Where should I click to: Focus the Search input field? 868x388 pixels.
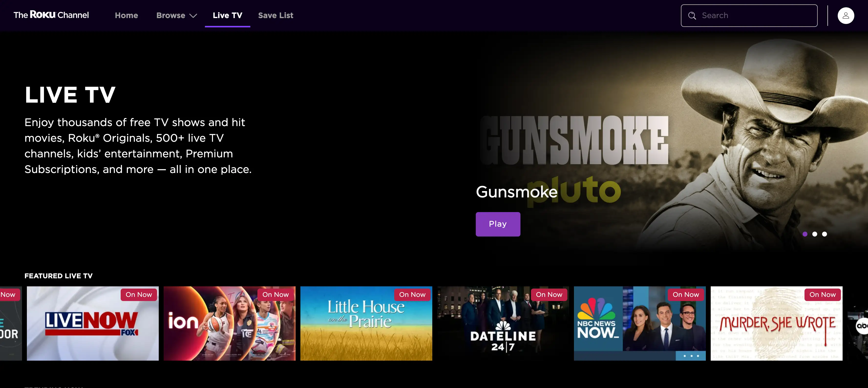[749, 15]
